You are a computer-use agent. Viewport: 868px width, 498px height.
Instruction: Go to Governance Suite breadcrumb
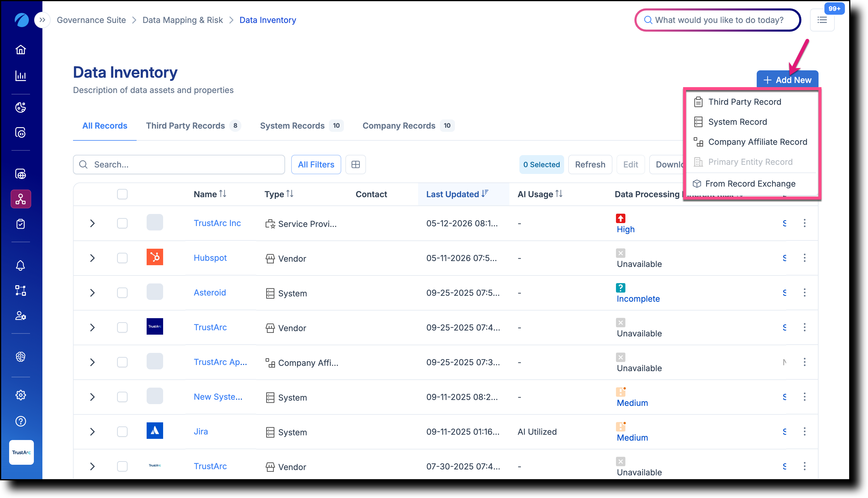pyautogui.click(x=91, y=20)
